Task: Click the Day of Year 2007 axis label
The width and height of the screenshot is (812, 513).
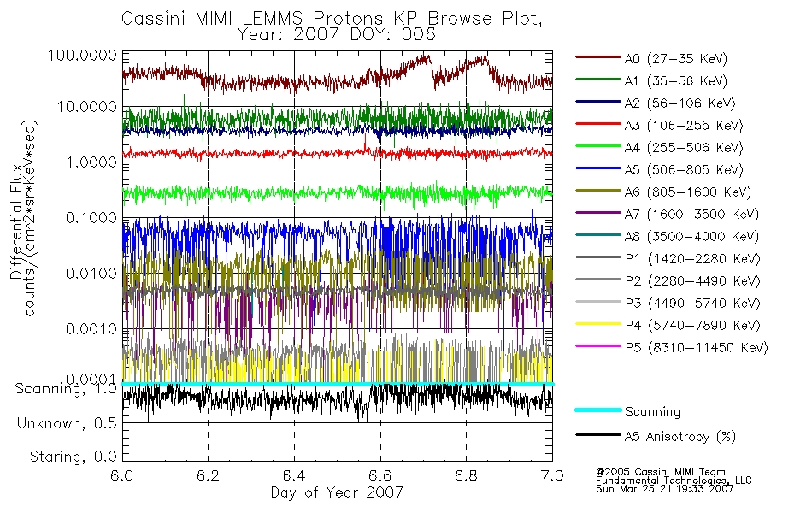Action: 337,492
